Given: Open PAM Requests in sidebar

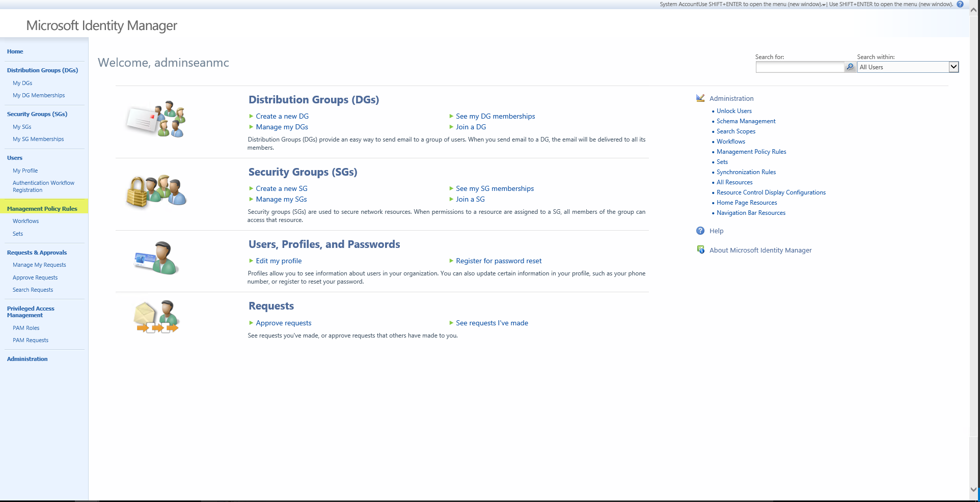Looking at the screenshot, I should click(31, 340).
